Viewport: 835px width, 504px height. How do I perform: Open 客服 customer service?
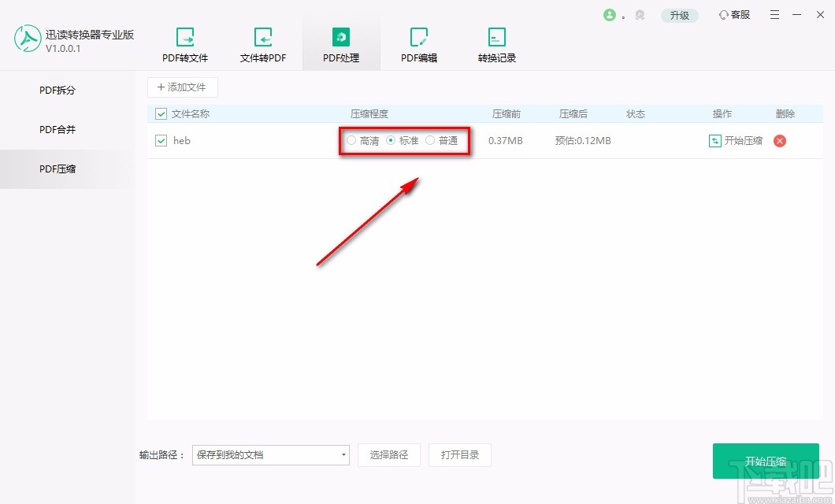733,14
